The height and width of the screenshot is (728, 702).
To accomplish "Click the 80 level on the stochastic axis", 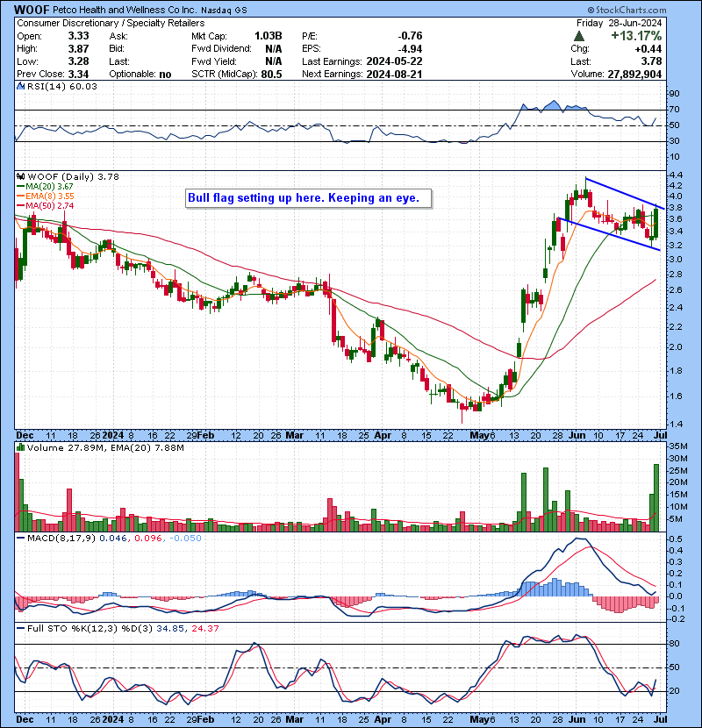I will (x=674, y=644).
